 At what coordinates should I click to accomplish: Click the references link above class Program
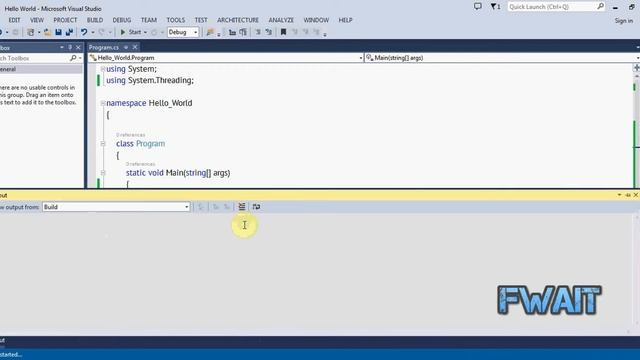(x=131, y=135)
